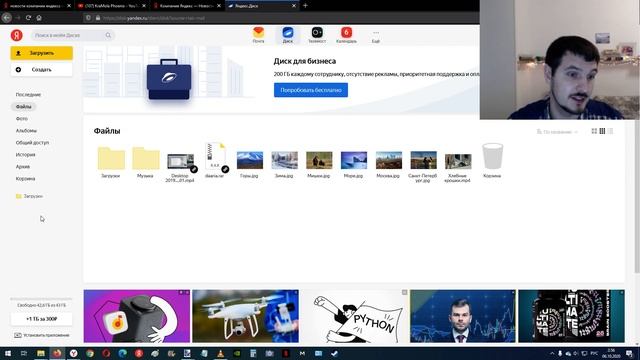Image resolution: width=640 pixels, height=360 pixels.
Task: Click Установить приложение link
Action: click(42, 336)
